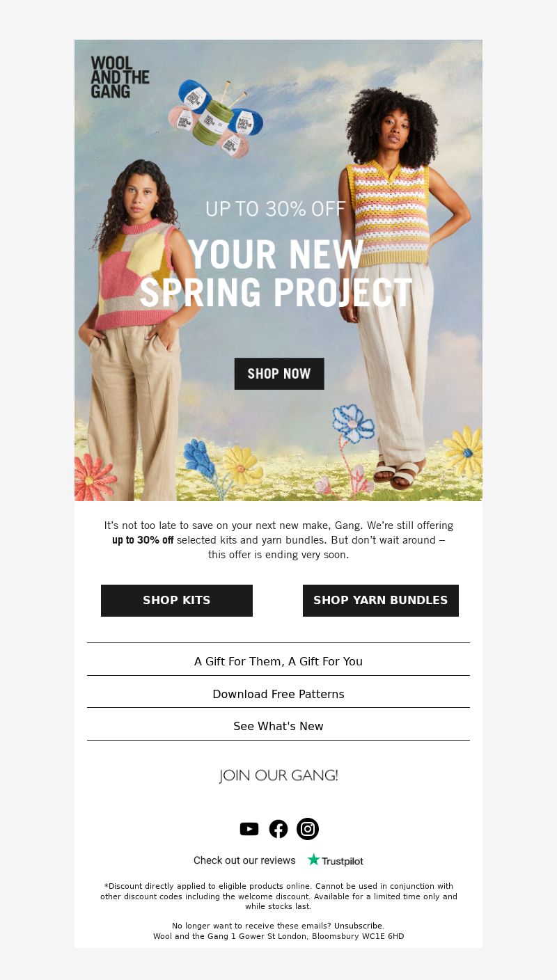Open the Instagram social icon
This screenshot has height=980, width=557.
pyautogui.click(x=308, y=829)
